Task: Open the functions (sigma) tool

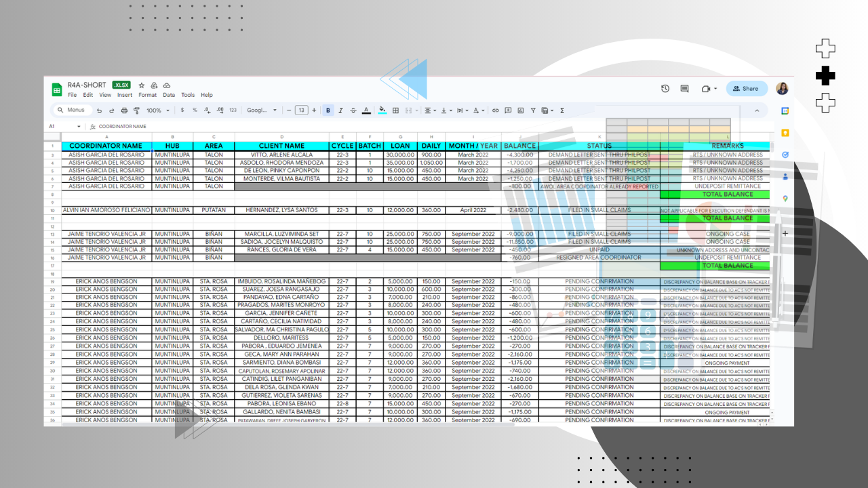Action: point(562,110)
